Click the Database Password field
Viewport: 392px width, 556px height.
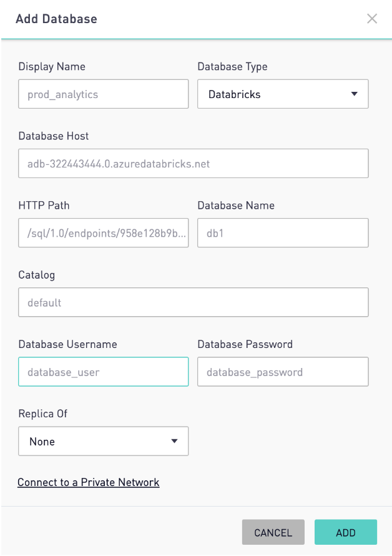[x=283, y=372]
